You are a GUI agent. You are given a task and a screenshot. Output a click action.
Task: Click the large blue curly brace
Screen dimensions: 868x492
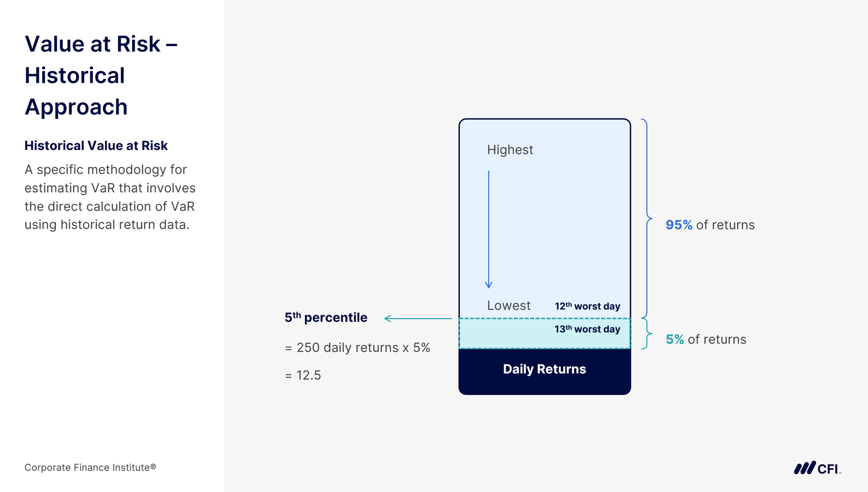click(647, 219)
